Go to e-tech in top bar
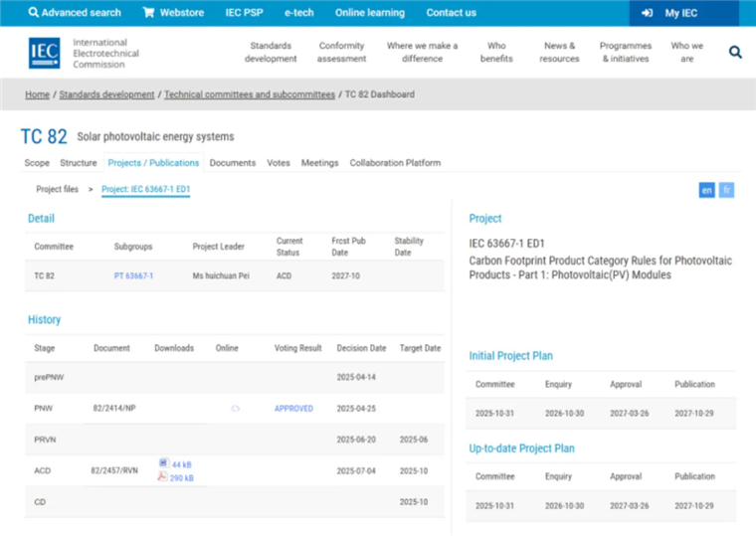 (299, 13)
